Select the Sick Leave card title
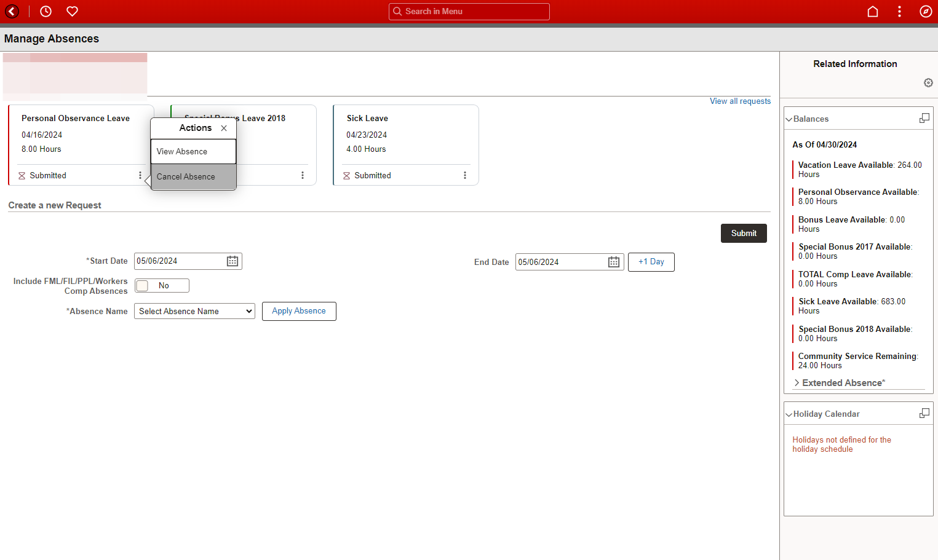 pos(367,118)
